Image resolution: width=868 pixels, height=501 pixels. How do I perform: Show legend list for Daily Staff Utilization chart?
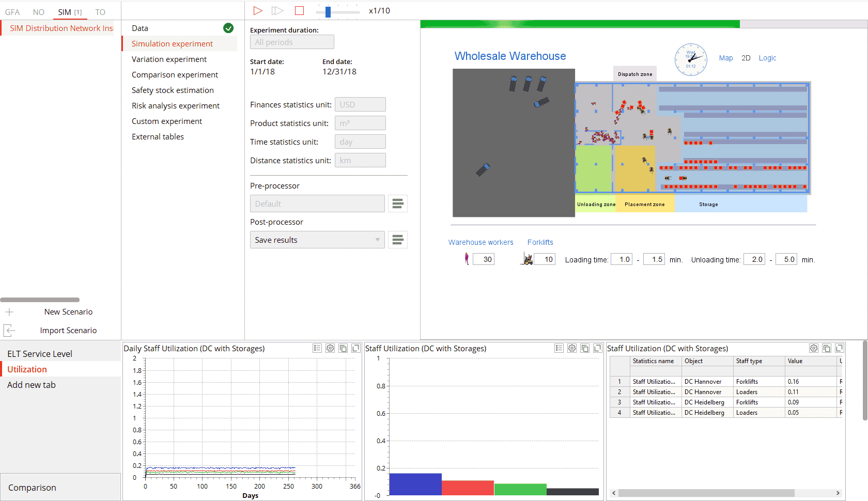point(317,348)
